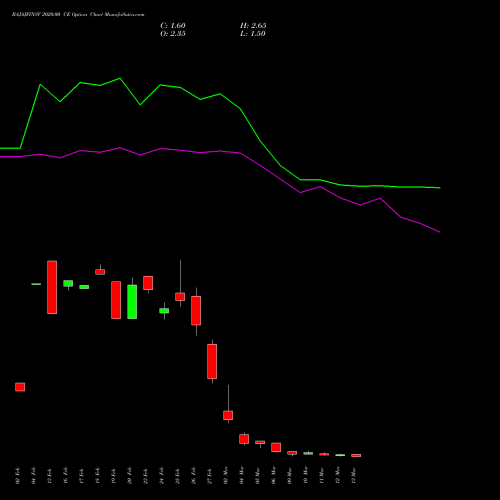500x500 pixels.
Task: Select the red candle above 02 Mar
Action: (228, 415)
